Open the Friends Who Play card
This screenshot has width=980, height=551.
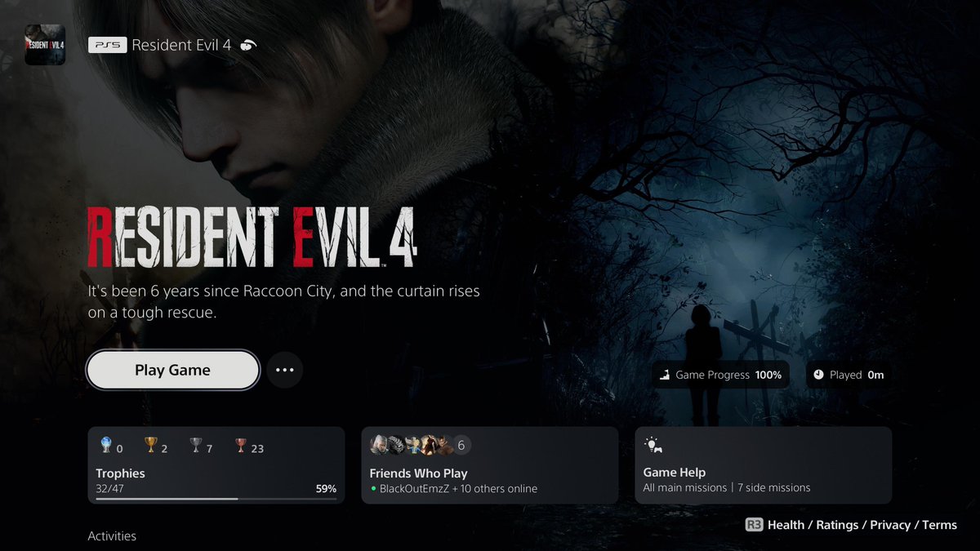(490, 464)
